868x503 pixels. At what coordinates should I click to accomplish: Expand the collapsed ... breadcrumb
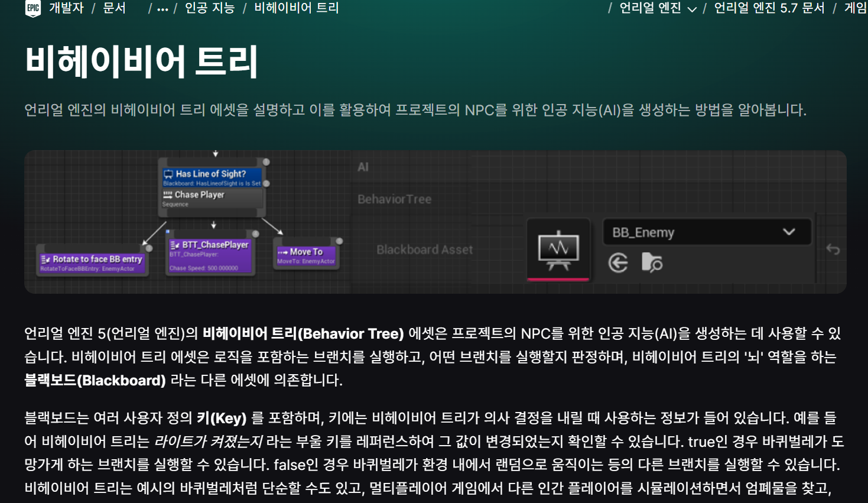pos(162,9)
